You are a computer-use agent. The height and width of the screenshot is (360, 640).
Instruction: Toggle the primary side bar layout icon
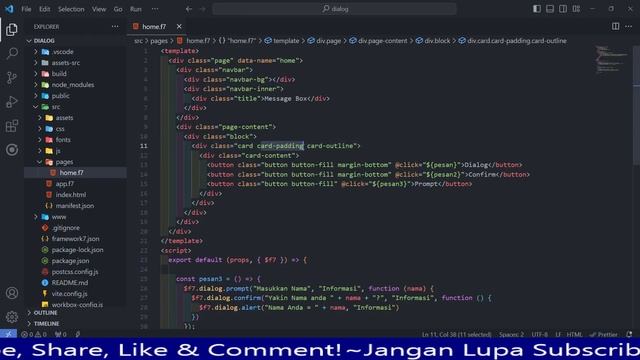click(537, 9)
